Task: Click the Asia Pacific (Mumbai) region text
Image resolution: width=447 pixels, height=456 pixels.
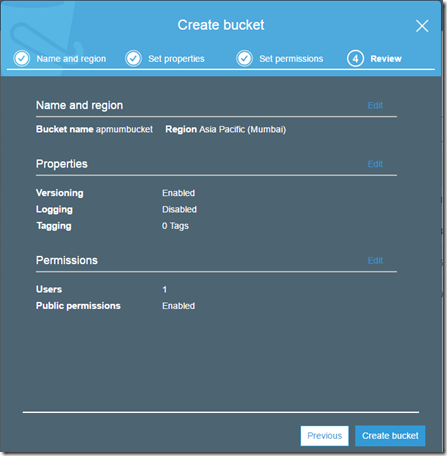Action: 243,129
